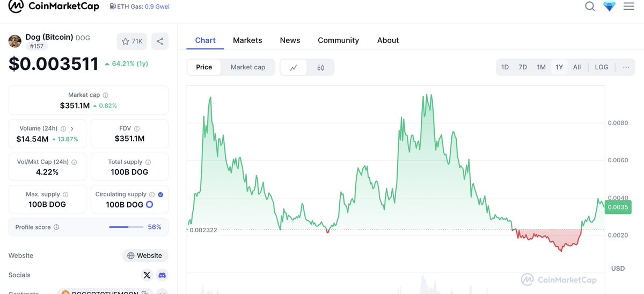644x294 pixels.
Task: Open the Chart tab
Action: (206, 40)
